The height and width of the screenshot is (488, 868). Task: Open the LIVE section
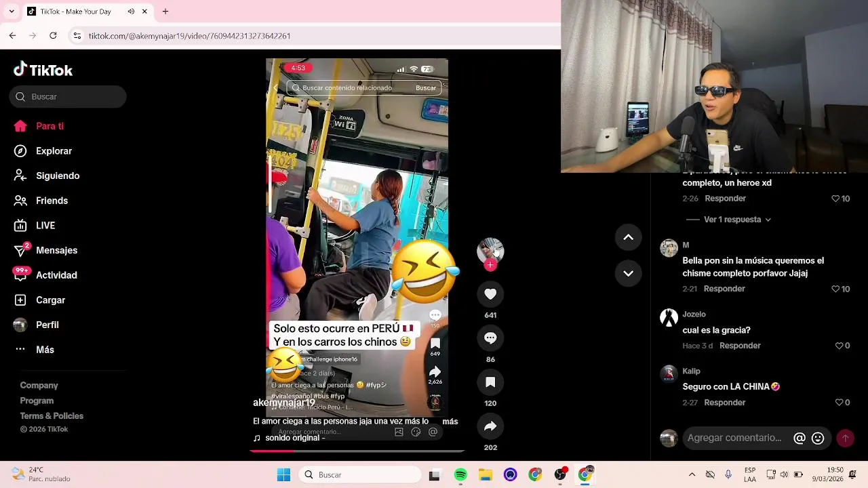click(x=35, y=226)
